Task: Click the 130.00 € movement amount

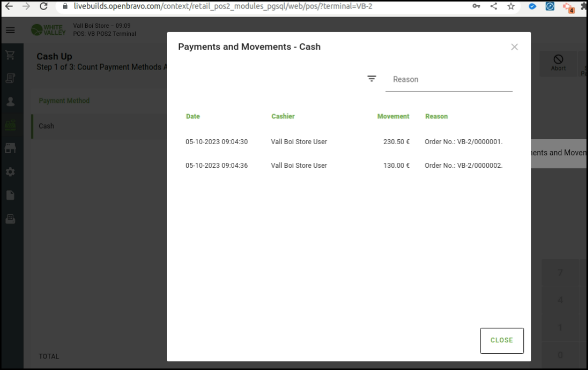Action: (396, 165)
